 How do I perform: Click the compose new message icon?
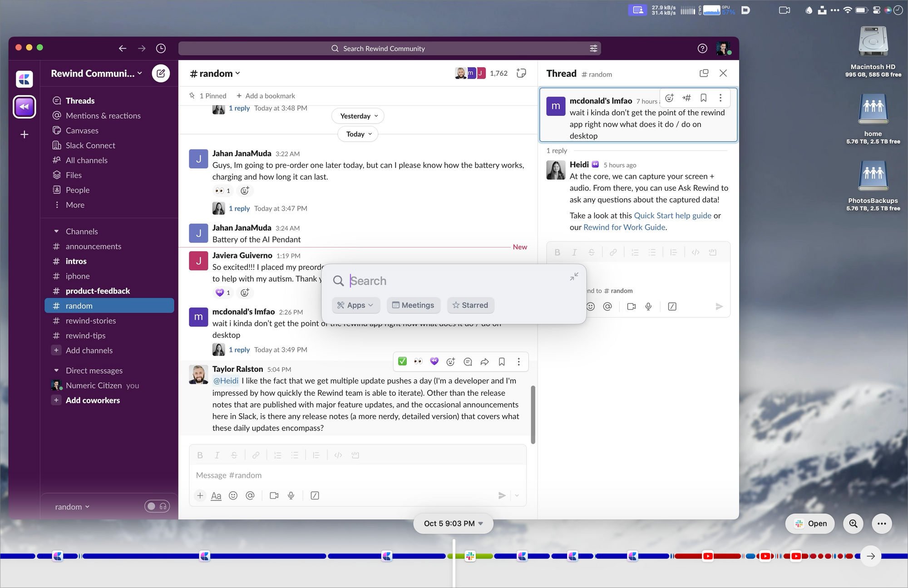[161, 73]
